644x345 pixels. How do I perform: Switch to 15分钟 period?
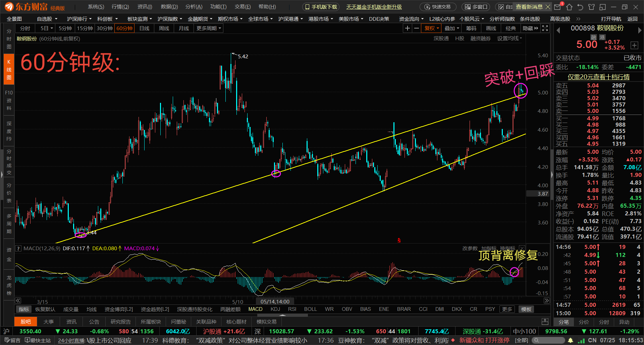pos(85,28)
